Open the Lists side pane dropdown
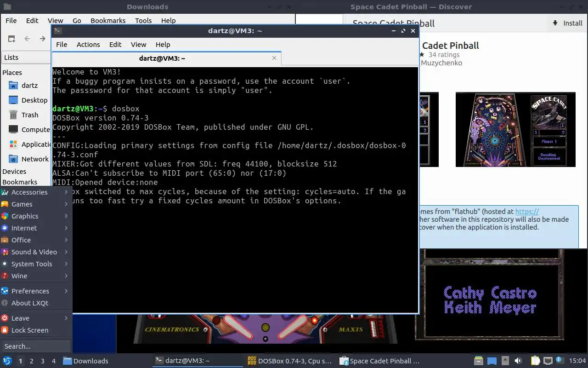The image size is (588, 368). coord(27,57)
